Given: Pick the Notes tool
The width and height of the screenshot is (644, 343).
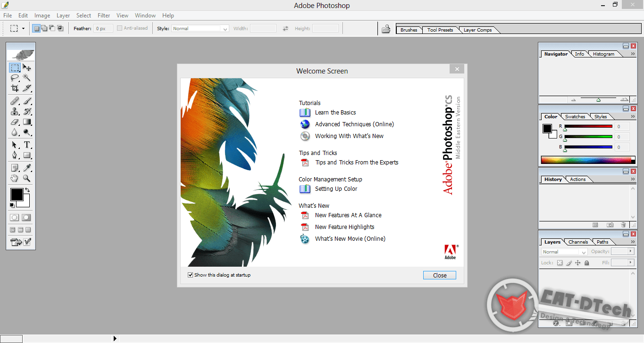Looking at the screenshot, I should tap(15, 168).
